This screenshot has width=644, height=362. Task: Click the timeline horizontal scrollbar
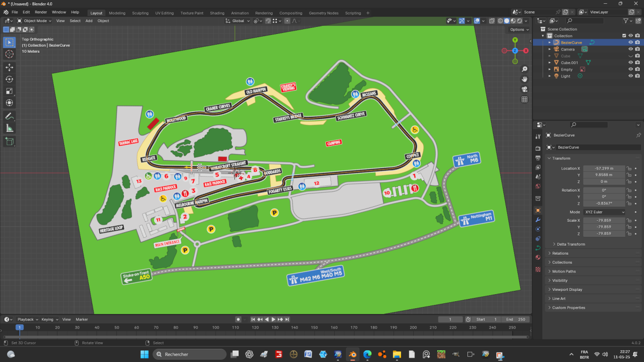point(266,337)
